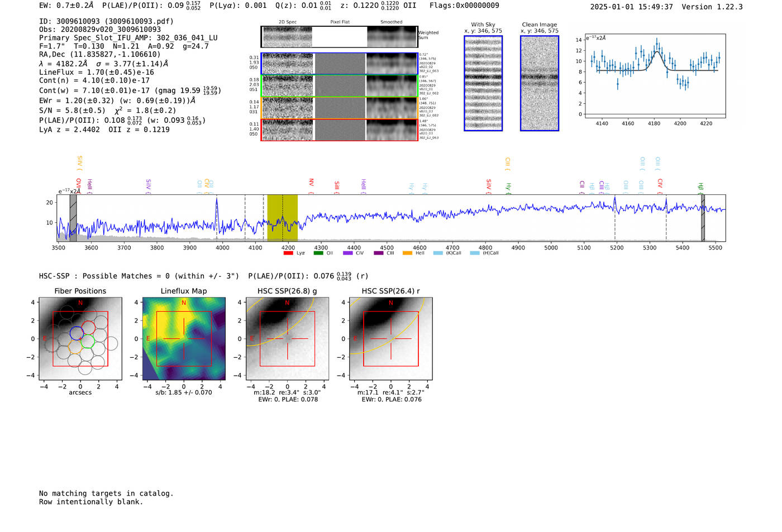Click the Gaussian line fit plot
The height and width of the screenshot is (532, 782).
[655, 76]
